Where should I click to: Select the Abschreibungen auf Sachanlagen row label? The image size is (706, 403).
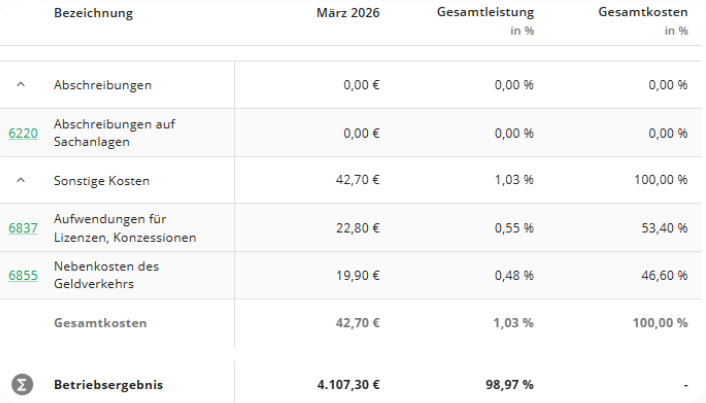[x=115, y=132]
